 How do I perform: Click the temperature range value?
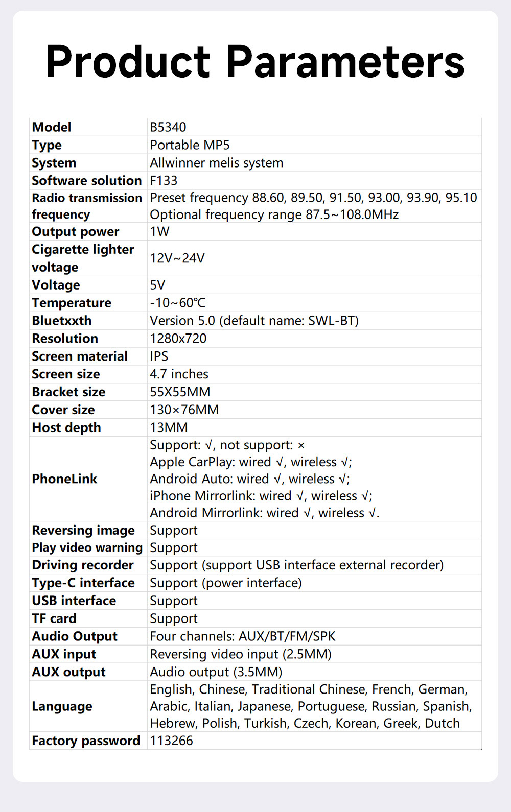177,303
